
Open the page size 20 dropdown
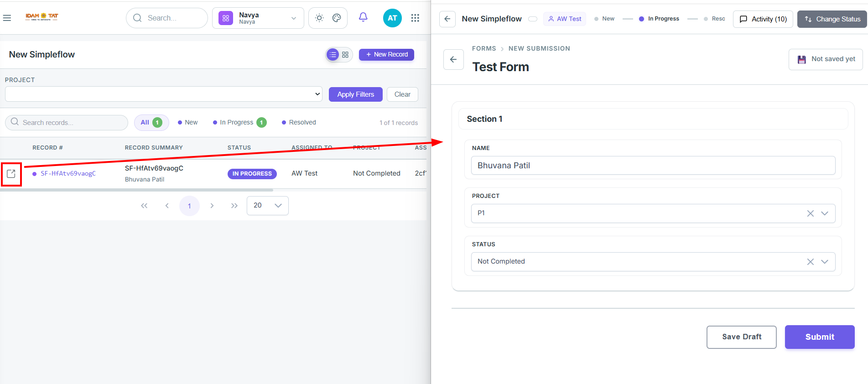tap(268, 206)
